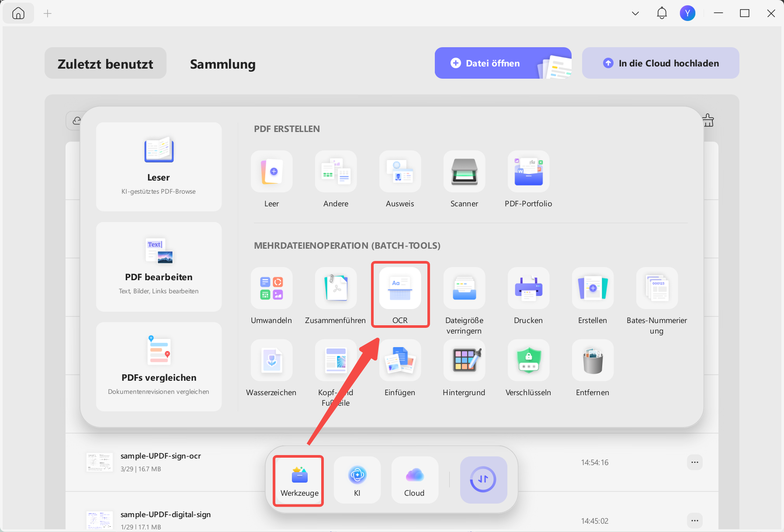Open the Dateigröße verringern tool
Screen dimensions: 784x532
pos(464,288)
